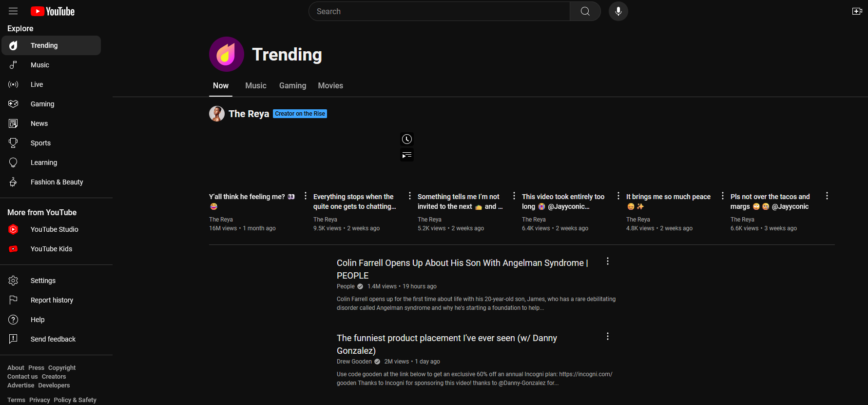This screenshot has width=868, height=405.
Task: Click the Add to queue icon
Action: [x=407, y=155]
